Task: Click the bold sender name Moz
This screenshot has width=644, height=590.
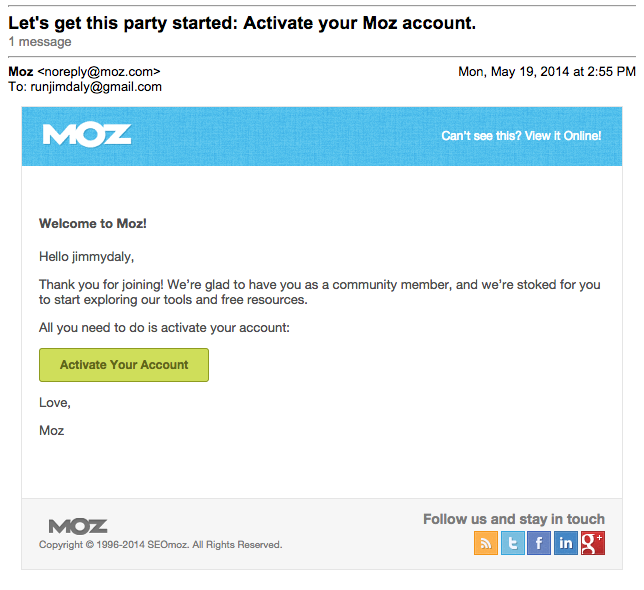Action: (20, 71)
